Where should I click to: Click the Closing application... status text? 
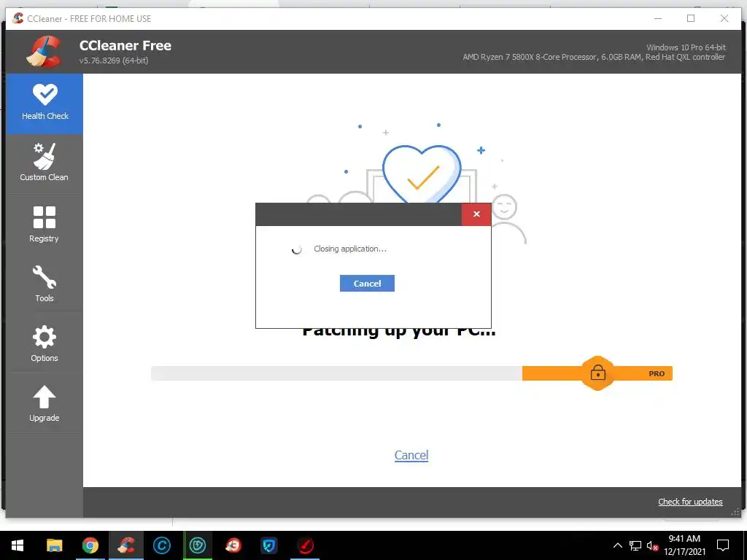point(350,249)
